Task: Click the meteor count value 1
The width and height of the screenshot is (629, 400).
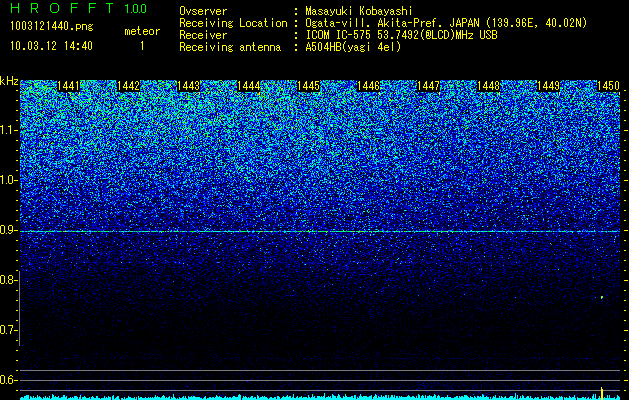Action: (x=142, y=46)
